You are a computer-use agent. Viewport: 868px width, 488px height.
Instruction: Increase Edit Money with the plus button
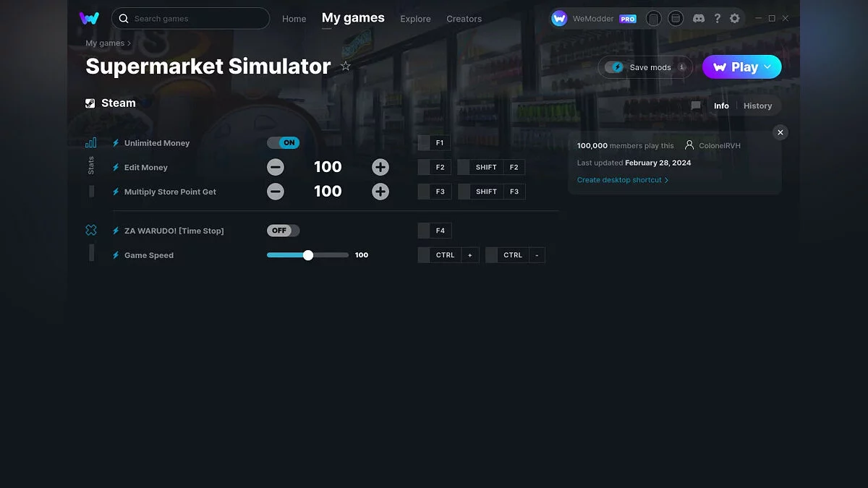click(x=380, y=167)
